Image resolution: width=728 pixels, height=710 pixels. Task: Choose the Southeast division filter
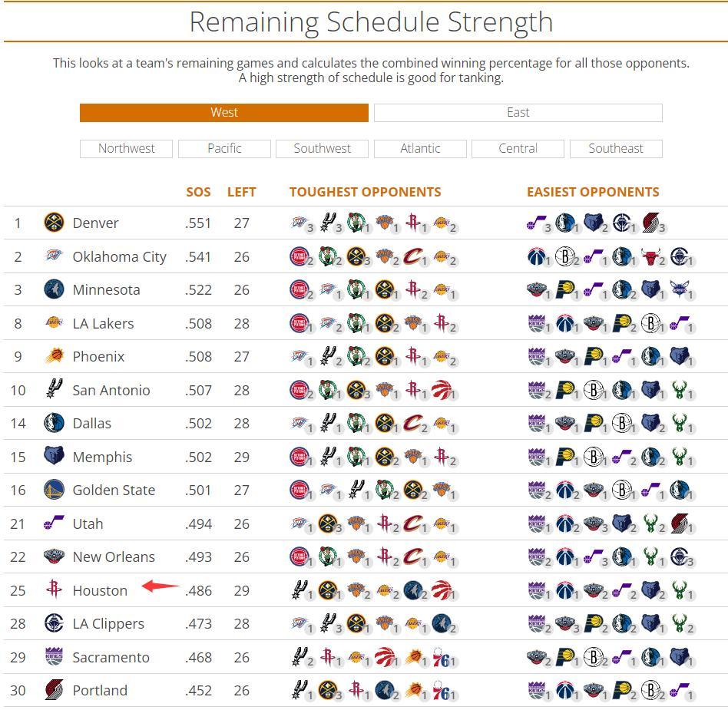(x=616, y=149)
